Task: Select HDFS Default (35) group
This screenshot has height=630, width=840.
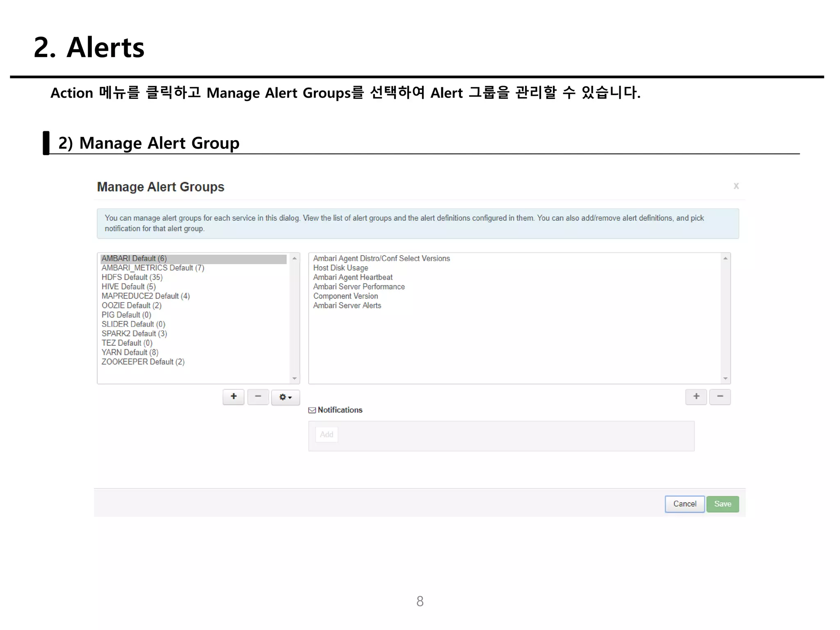Action: pyautogui.click(x=194, y=277)
